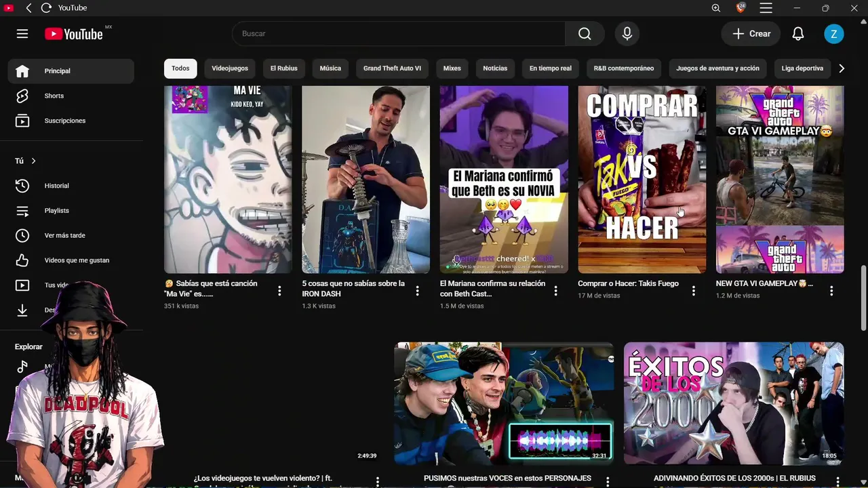This screenshot has height=488, width=868.
Task: Click the Brave shields icon
Action: point(741,8)
